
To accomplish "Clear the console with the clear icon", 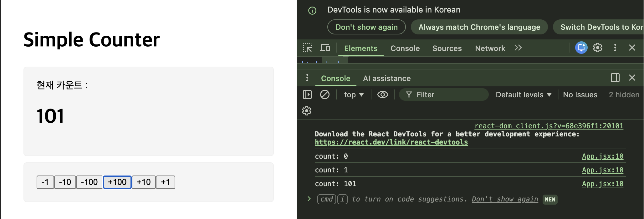I will [325, 94].
